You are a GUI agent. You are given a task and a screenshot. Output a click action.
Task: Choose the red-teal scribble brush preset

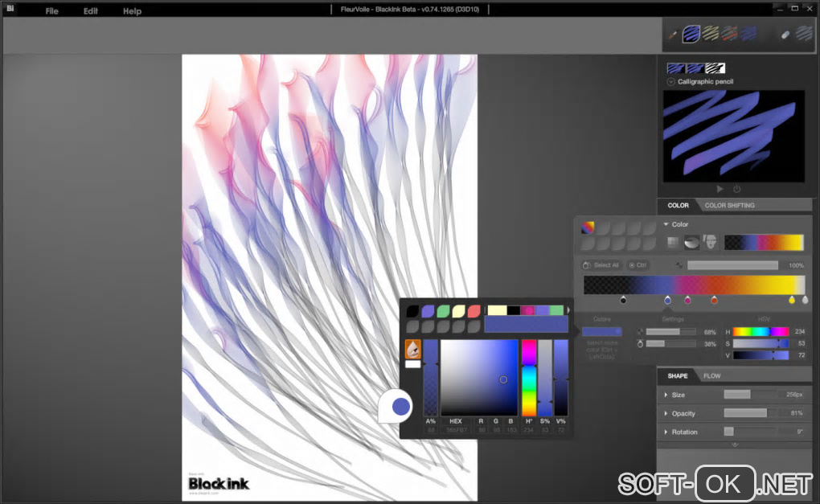pyautogui.click(x=729, y=34)
